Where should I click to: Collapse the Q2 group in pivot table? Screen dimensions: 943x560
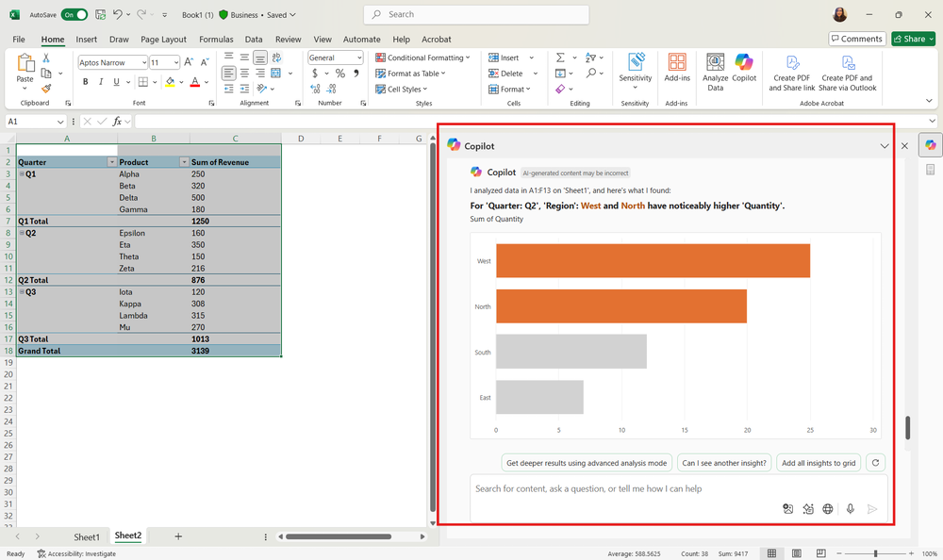coord(22,233)
